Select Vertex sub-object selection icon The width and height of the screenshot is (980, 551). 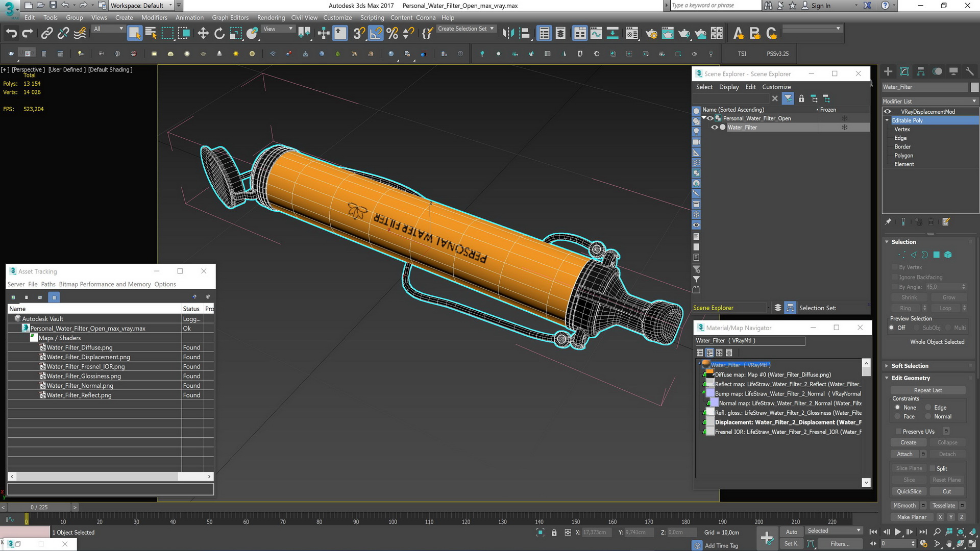[902, 255]
